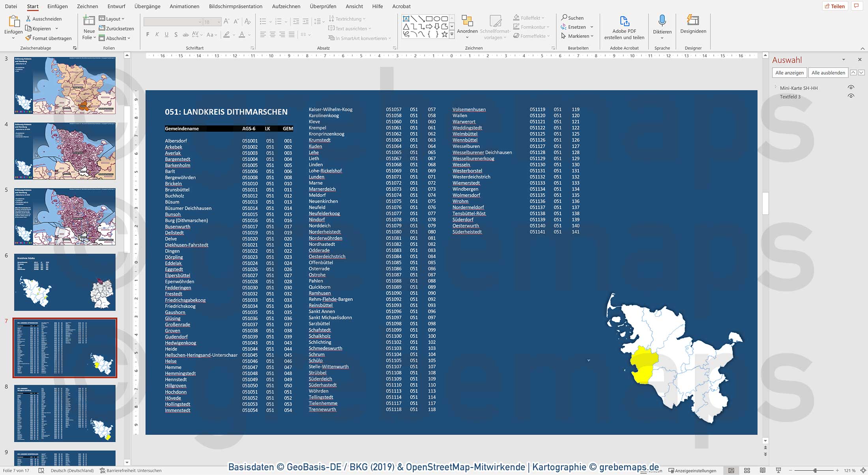
Task: Select slide 5 in the thumbnail panel
Action: (64, 216)
